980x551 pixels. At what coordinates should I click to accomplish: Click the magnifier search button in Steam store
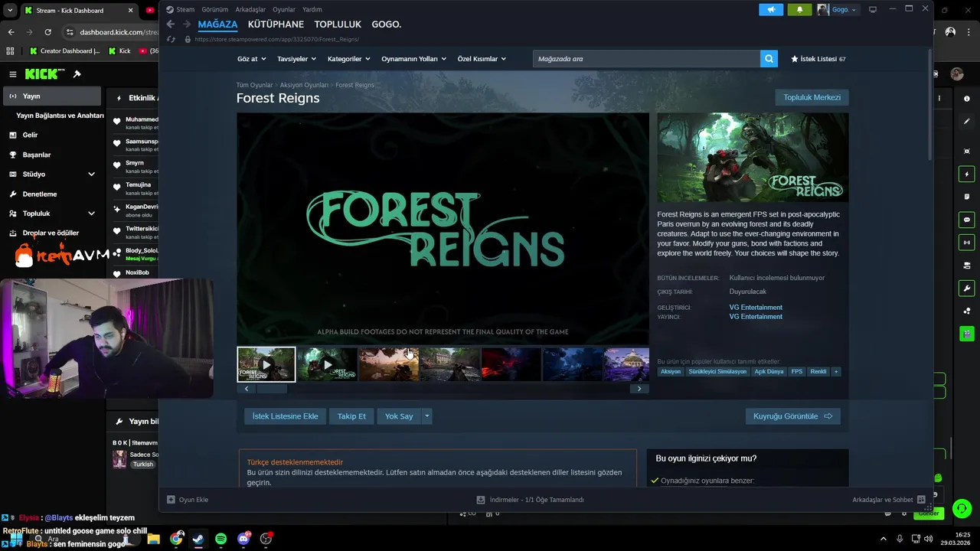769,59
